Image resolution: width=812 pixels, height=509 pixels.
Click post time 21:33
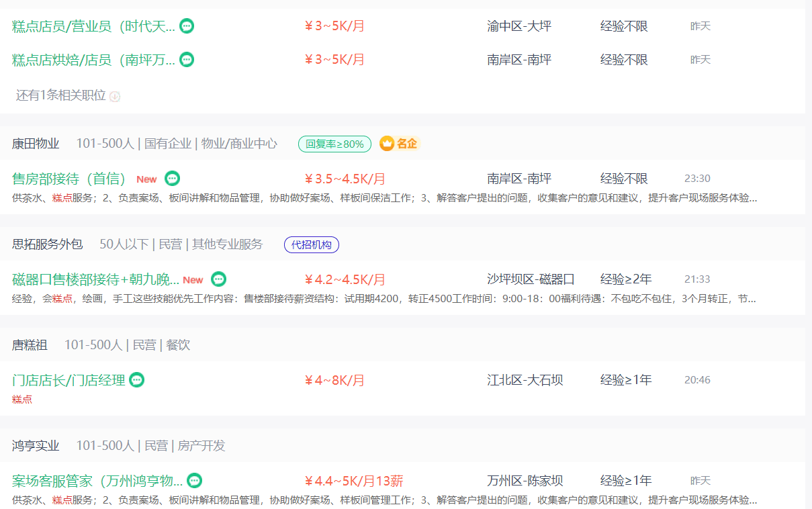click(x=697, y=279)
